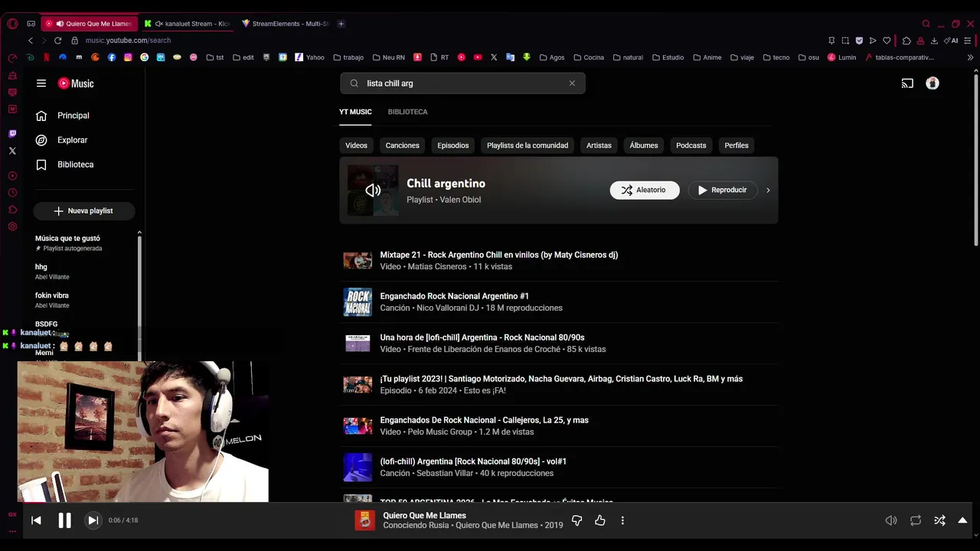This screenshot has height=551, width=980.
Task: Open more actions for playing song
Action: pyautogui.click(x=622, y=520)
